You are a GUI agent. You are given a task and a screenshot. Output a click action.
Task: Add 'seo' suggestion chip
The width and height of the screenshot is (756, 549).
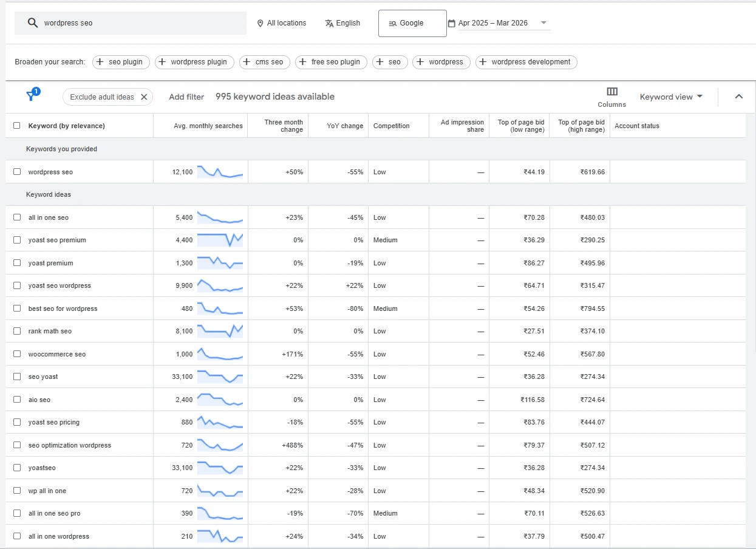[x=390, y=62]
